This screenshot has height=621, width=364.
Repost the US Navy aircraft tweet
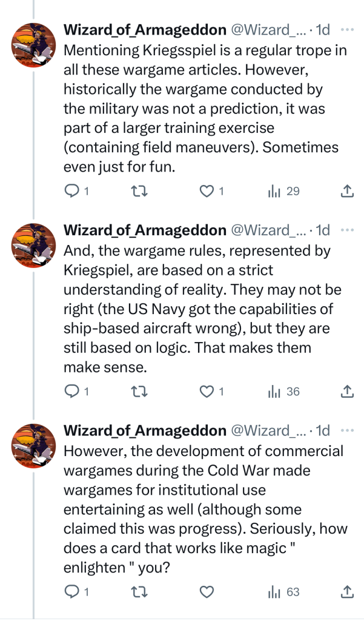[139, 392]
